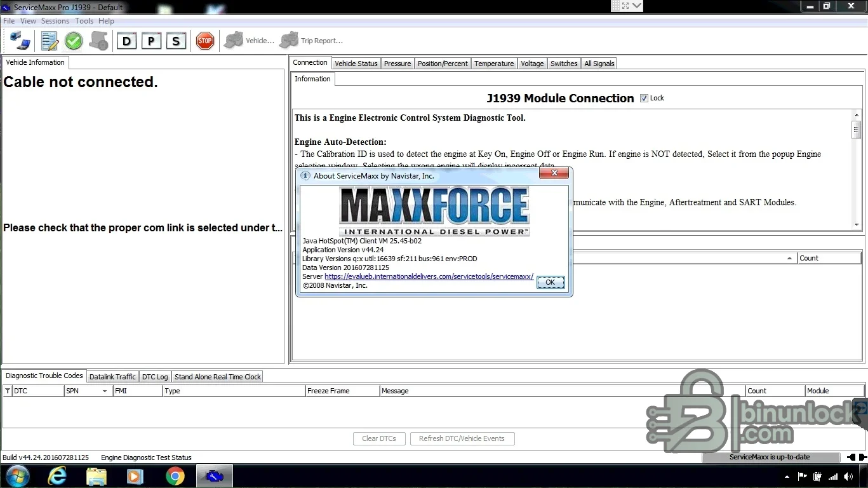Switch to Temperature tab
The width and height of the screenshot is (868, 488).
tap(494, 64)
